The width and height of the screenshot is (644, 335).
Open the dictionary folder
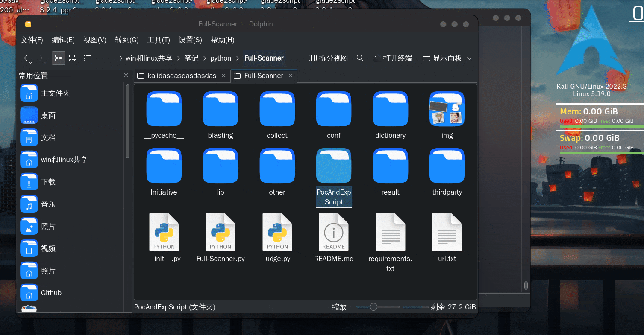point(390,109)
